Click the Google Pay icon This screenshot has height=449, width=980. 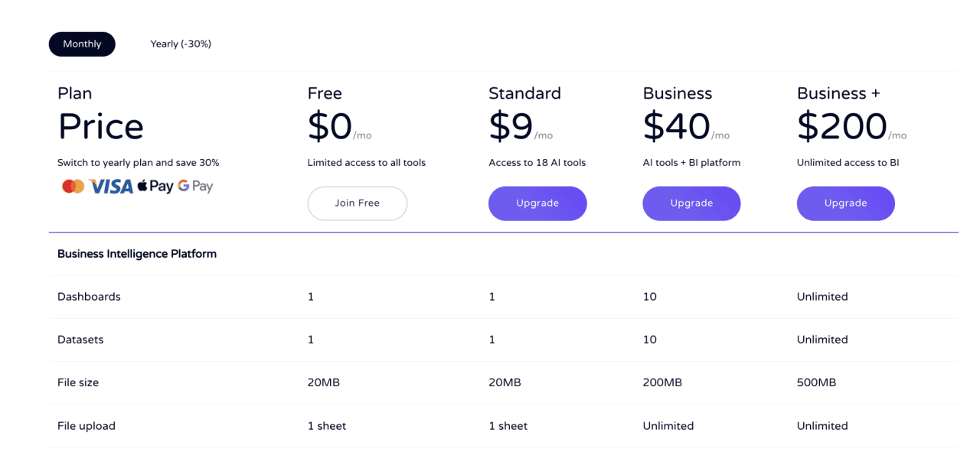[x=195, y=187]
